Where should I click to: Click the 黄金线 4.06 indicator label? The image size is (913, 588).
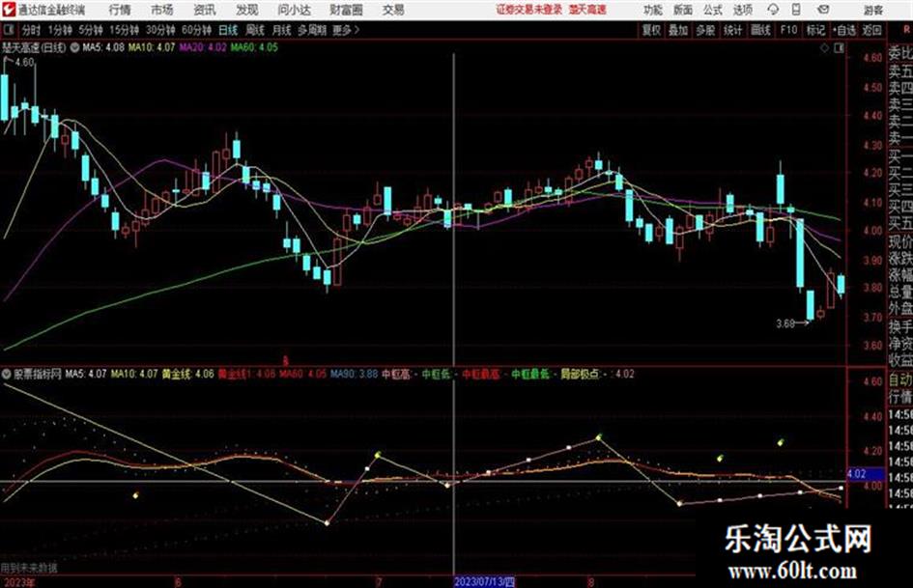(188, 374)
